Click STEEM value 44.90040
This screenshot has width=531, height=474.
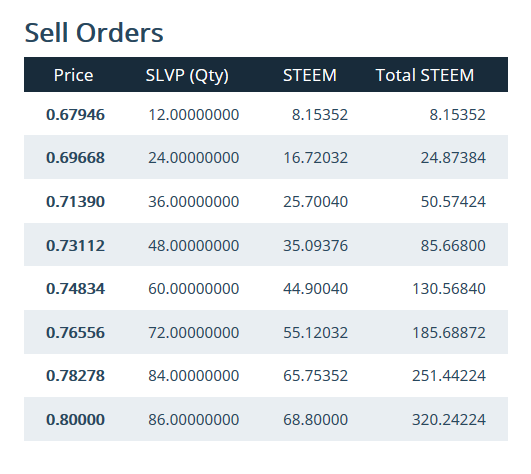click(316, 288)
